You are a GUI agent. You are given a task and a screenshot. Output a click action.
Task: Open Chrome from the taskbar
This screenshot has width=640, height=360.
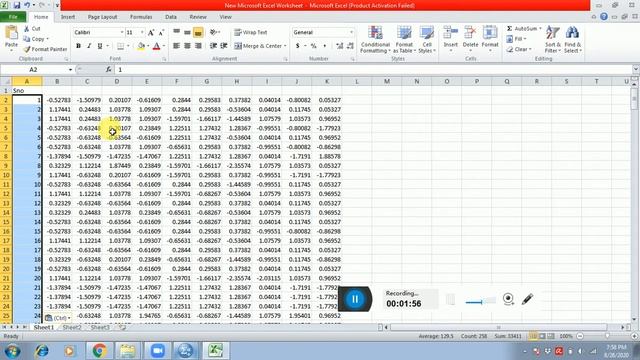click(99, 351)
